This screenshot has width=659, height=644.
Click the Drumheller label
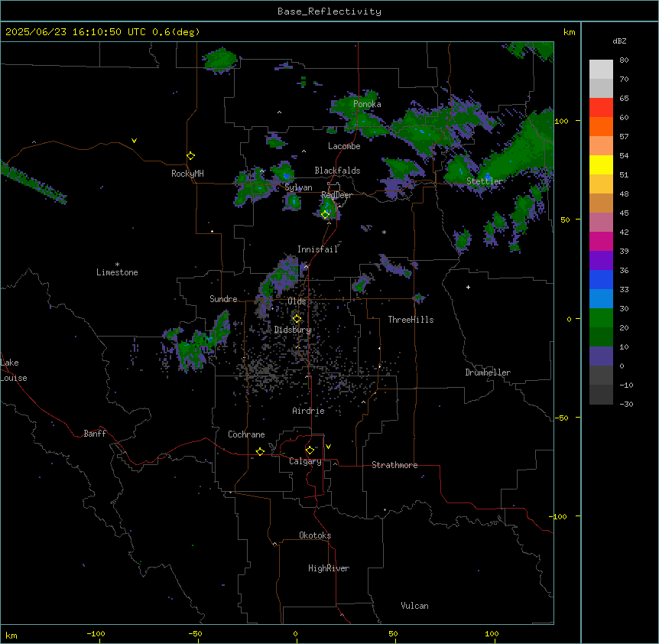(x=488, y=372)
